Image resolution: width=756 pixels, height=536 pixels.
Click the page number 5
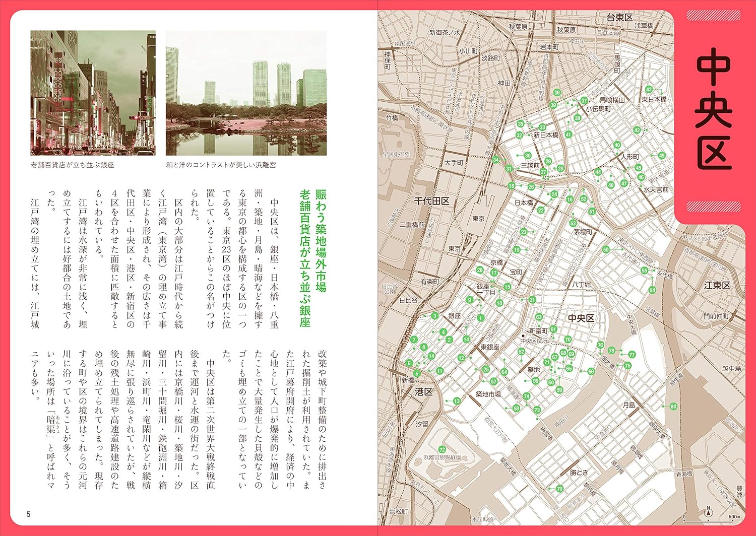click(29, 514)
